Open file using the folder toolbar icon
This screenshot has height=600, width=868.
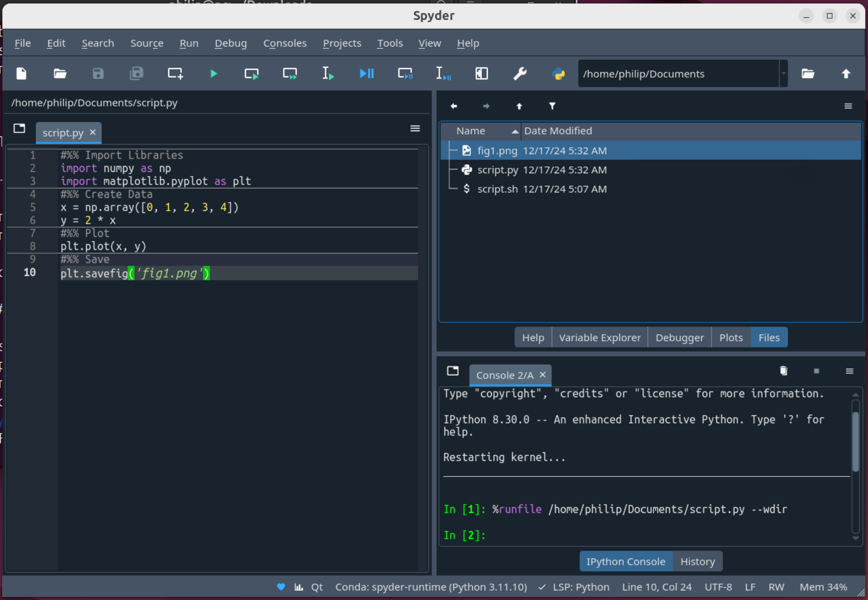[x=60, y=73]
